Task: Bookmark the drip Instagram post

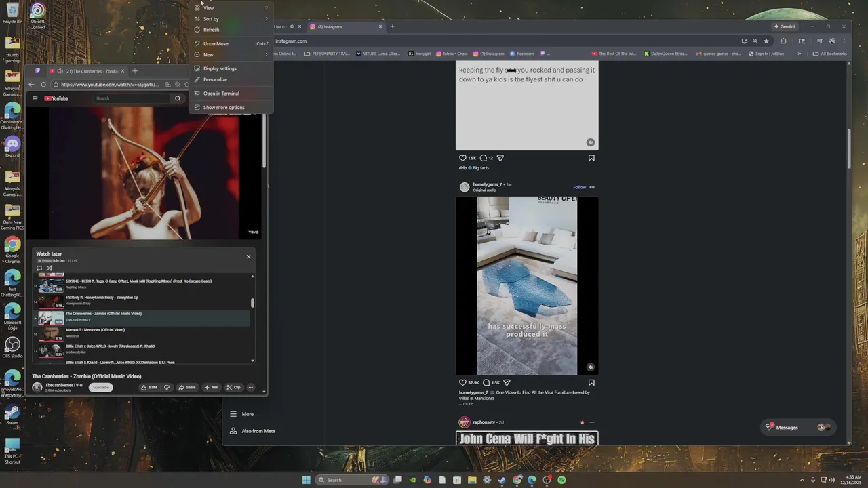Action: coord(591,158)
